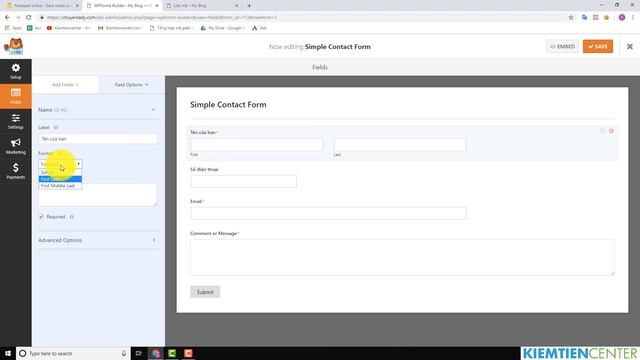The height and width of the screenshot is (360, 640).
Task: Click the Google Translate extension icon
Action: [584, 18]
